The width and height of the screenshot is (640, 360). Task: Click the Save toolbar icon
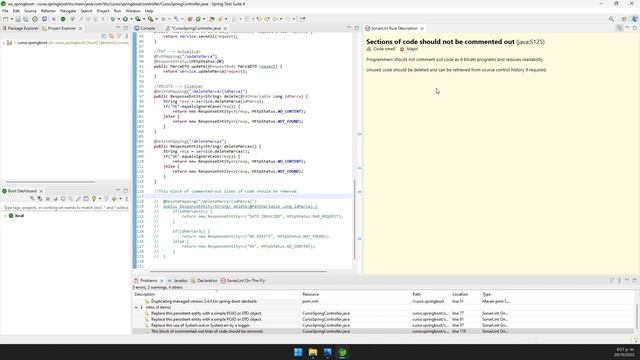click(x=18, y=19)
